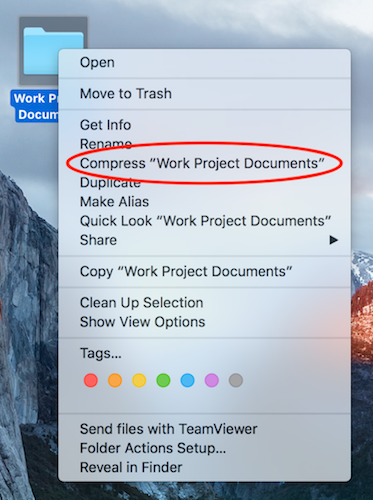
Task: Quick Look "Work Project Documents"
Action: click(204, 221)
